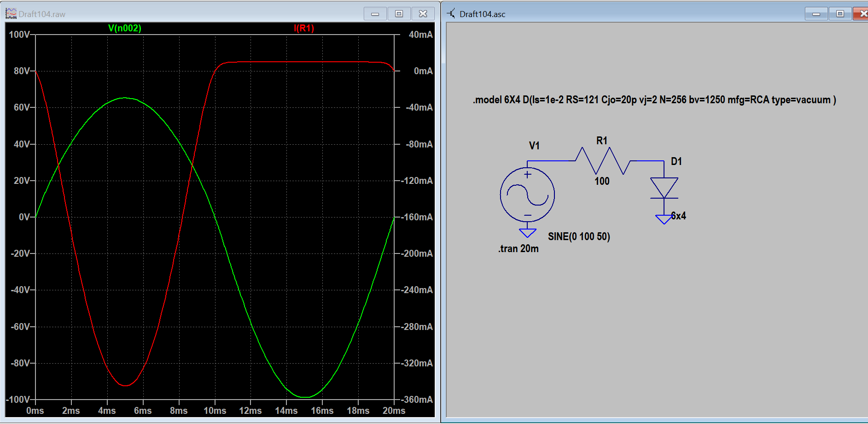Click the ground symbol under V1

tap(528, 233)
